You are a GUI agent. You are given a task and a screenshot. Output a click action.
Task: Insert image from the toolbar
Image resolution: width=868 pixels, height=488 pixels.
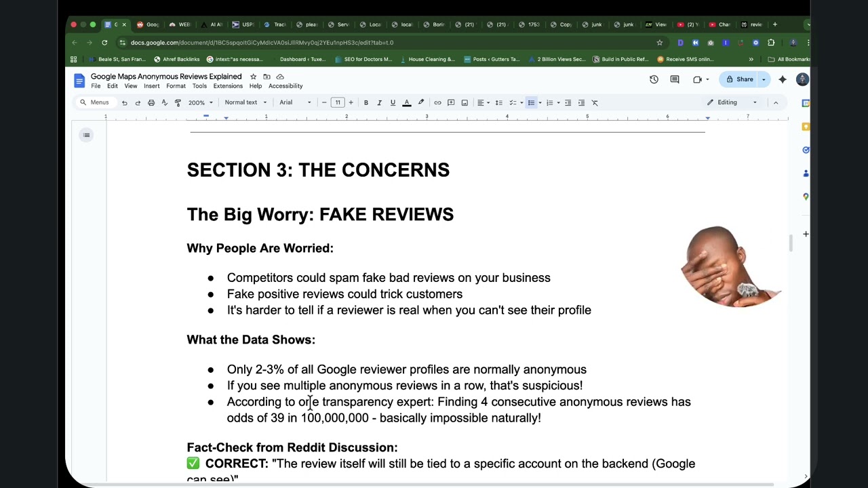click(x=465, y=102)
